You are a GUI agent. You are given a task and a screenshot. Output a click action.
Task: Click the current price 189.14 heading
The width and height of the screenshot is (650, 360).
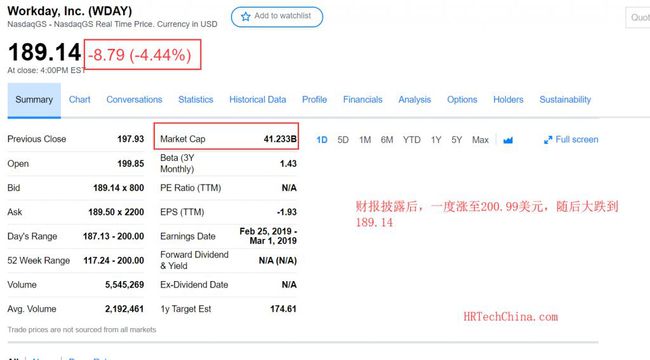click(44, 52)
